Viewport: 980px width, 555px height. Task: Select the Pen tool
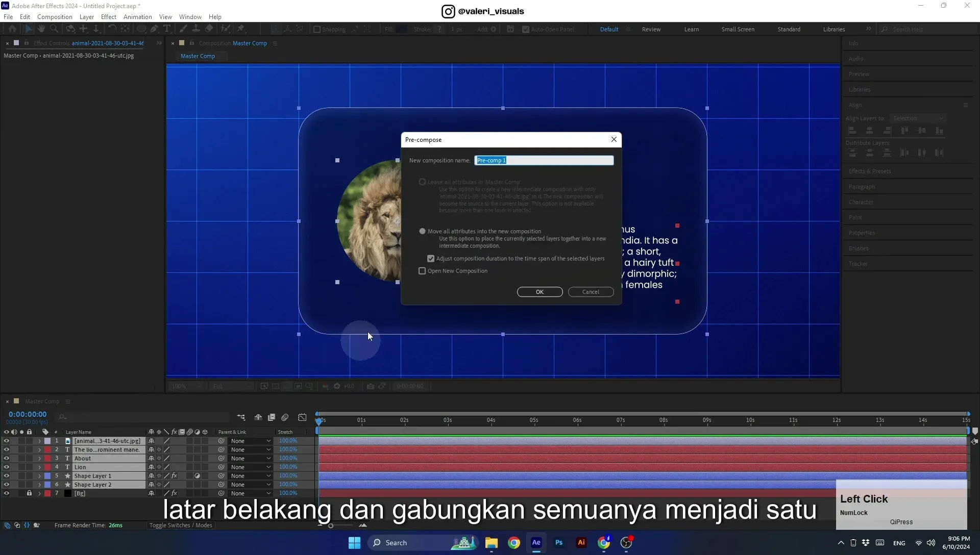pyautogui.click(x=154, y=29)
